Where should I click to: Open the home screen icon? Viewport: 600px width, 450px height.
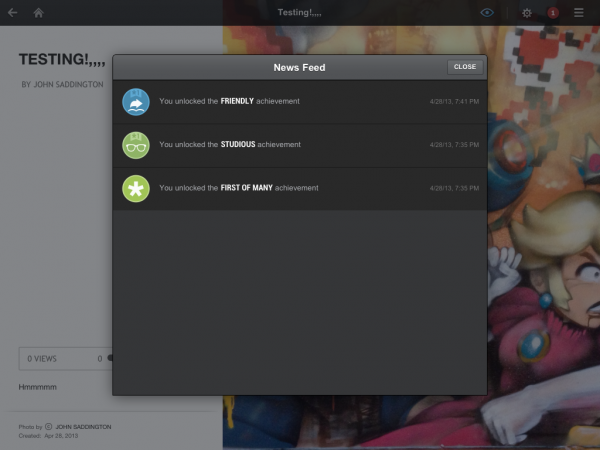38,13
